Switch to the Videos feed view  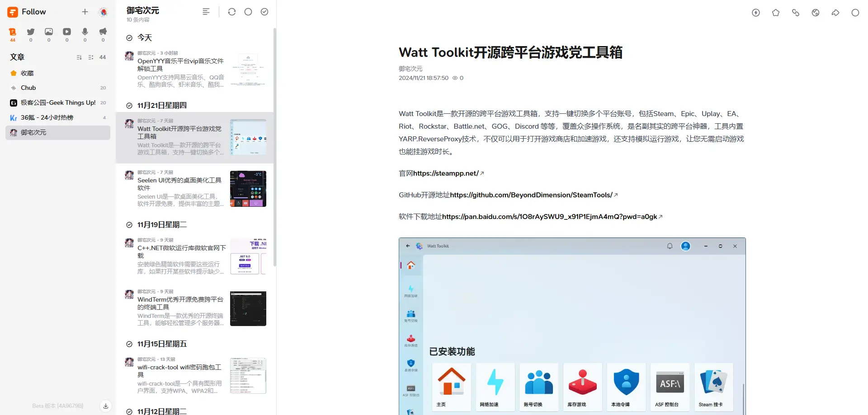click(67, 32)
